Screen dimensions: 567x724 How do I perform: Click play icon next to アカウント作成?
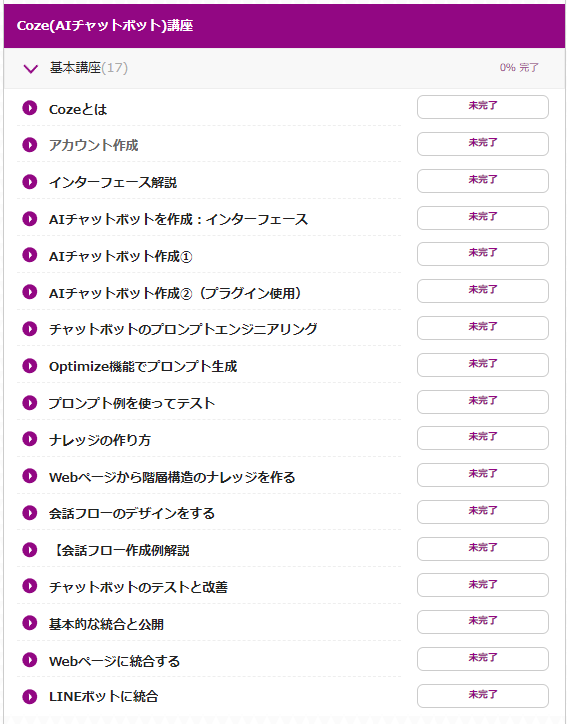click(x=30, y=145)
